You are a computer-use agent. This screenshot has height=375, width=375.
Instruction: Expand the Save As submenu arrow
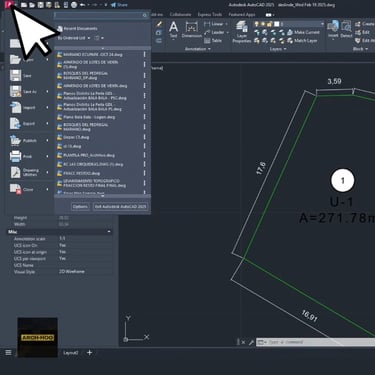pos(47,91)
